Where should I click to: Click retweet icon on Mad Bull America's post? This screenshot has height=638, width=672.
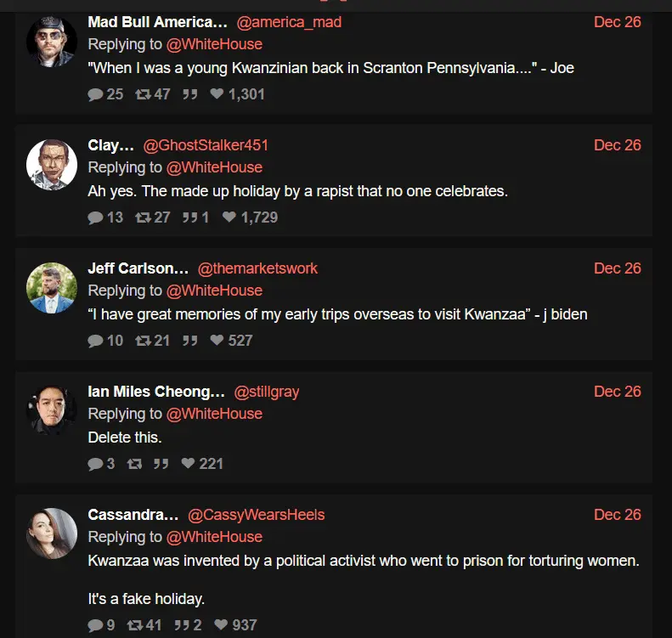[142, 94]
